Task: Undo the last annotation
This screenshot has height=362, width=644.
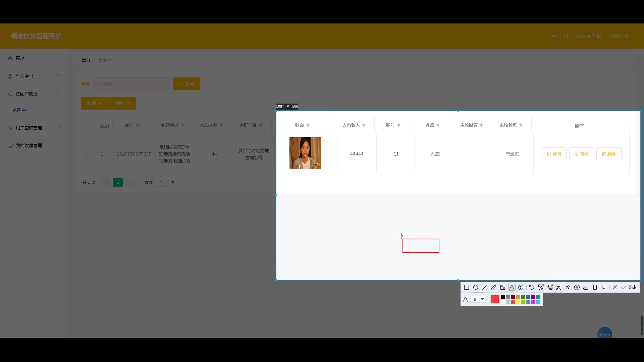Action: [531, 287]
